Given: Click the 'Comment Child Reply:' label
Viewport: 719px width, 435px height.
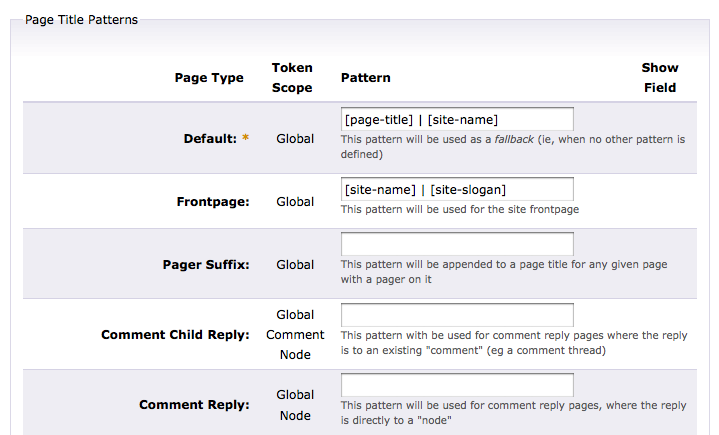Looking at the screenshot, I should [x=175, y=335].
